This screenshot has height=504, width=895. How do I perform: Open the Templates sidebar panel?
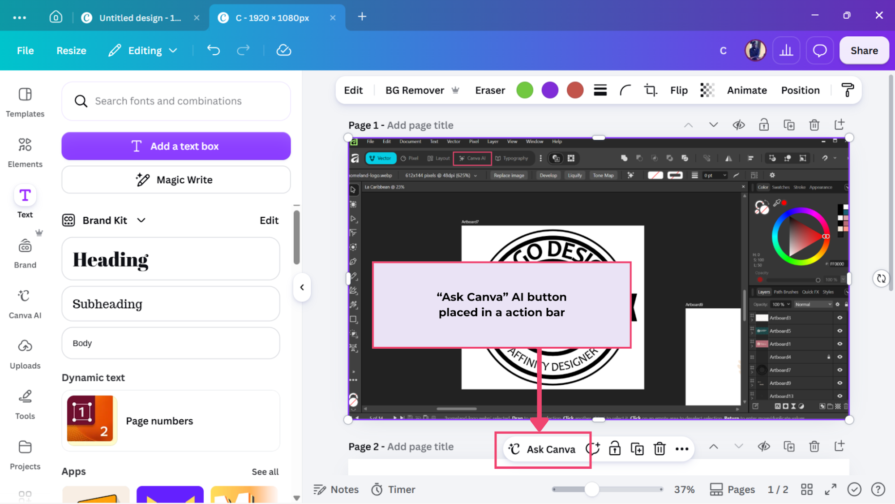pos(25,102)
